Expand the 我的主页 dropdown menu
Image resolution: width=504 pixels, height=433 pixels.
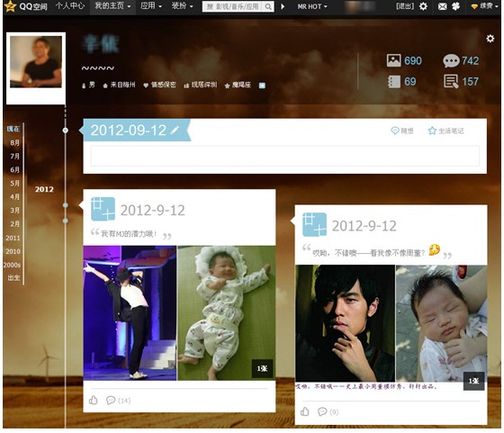pyautogui.click(x=112, y=5)
